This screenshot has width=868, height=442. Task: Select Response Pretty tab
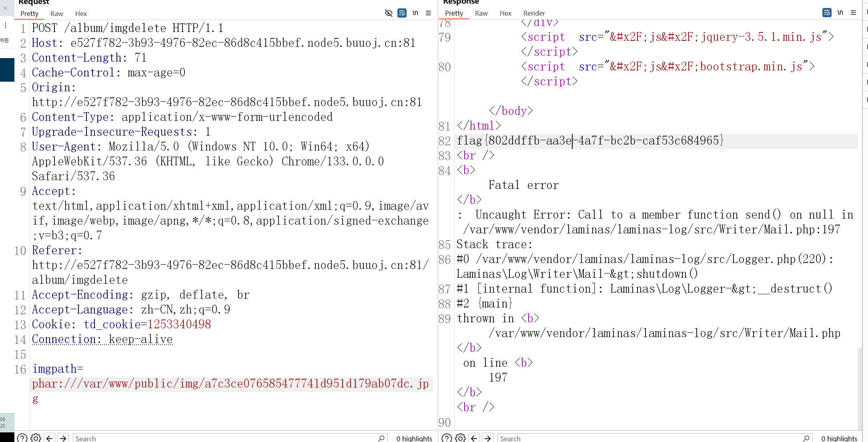pos(454,13)
